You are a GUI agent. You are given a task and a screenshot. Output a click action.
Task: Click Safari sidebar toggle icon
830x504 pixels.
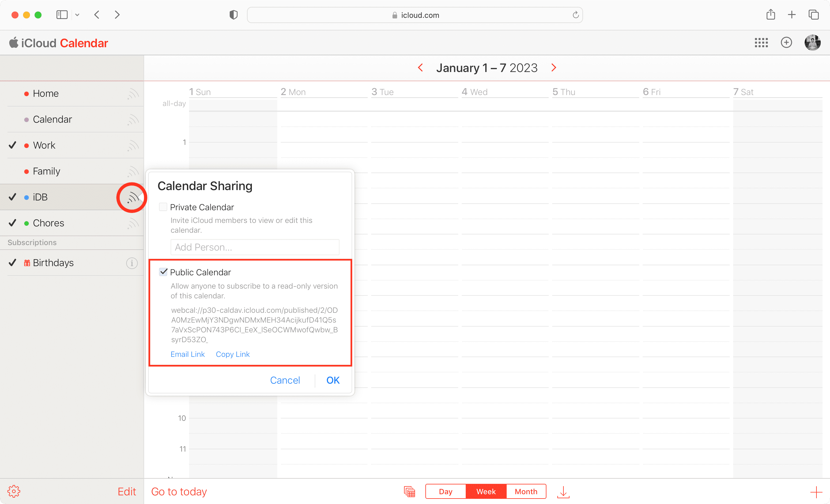click(x=62, y=15)
